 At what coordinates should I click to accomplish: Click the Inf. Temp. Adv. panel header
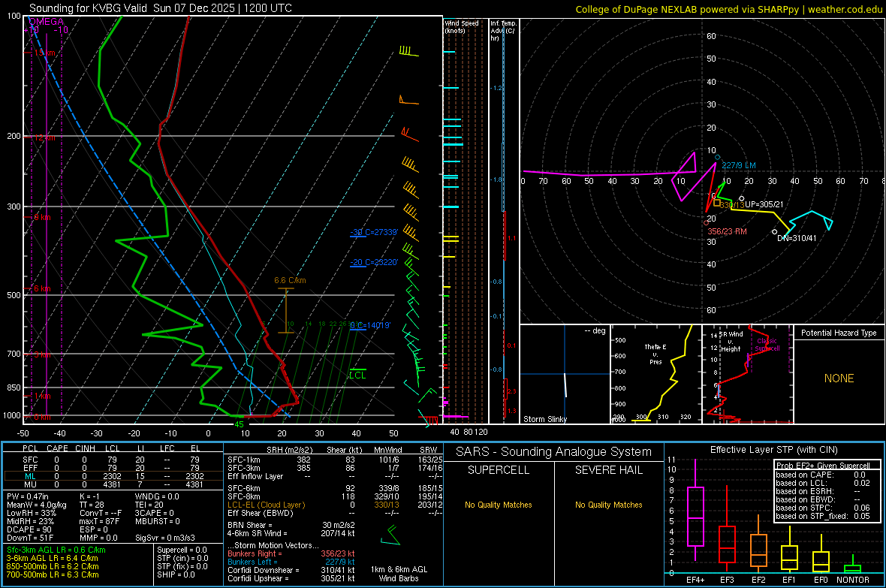(503, 31)
